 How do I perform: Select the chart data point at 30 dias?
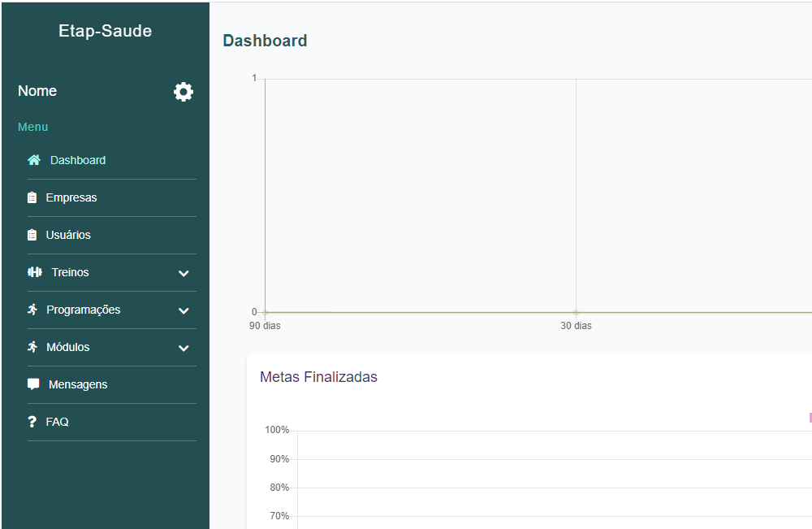point(576,312)
